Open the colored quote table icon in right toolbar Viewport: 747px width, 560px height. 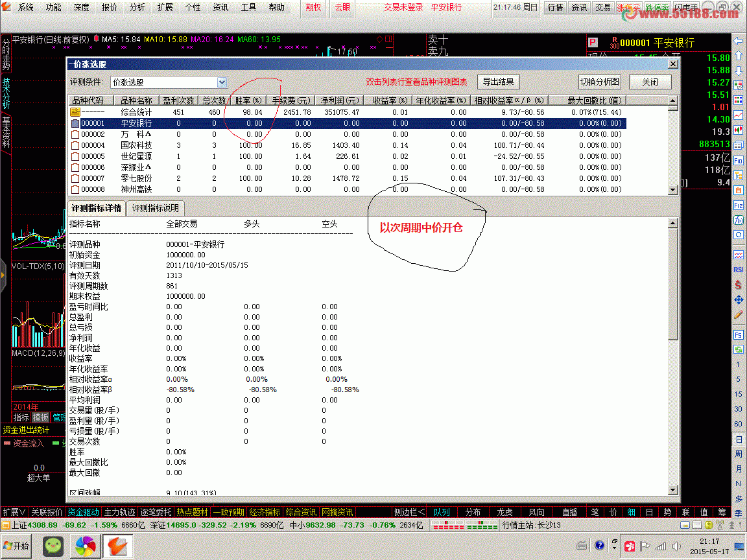tap(739, 86)
